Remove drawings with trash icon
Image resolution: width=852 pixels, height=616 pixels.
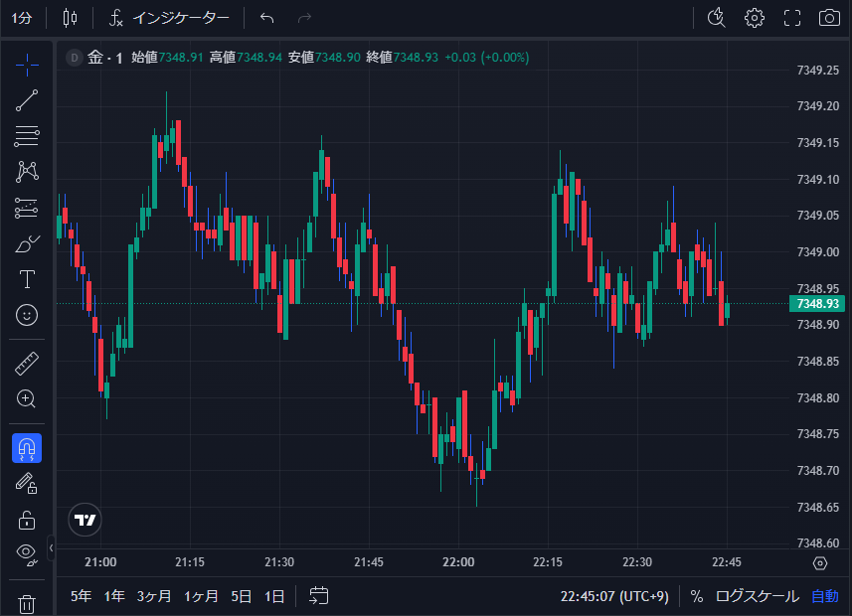27,604
